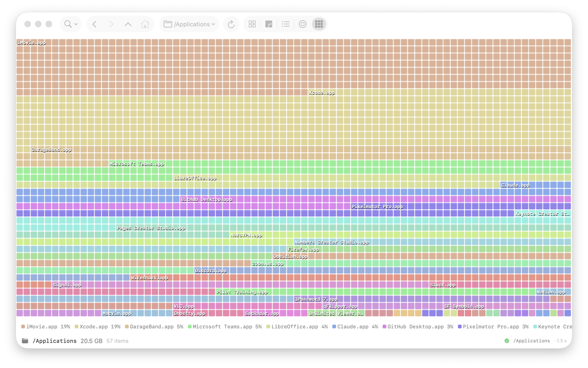Click the bold /Applications path in status bar
588x368 pixels.
[x=55, y=341]
